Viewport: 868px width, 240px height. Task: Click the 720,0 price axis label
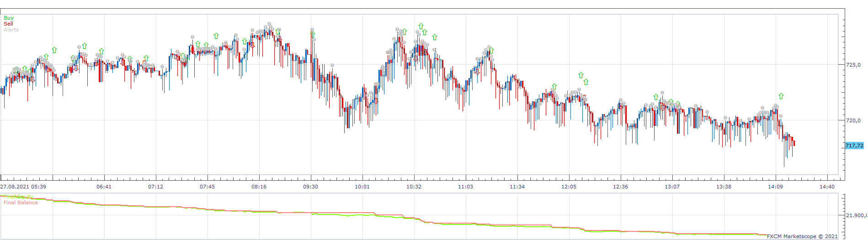pos(853,120)
